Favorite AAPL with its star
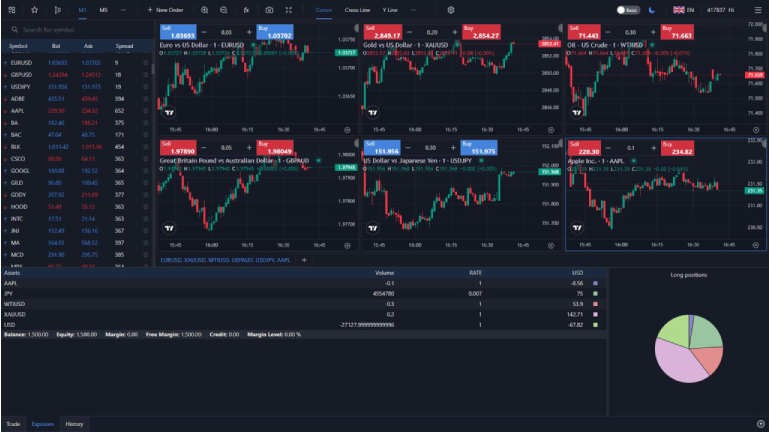The image size is (769, 432). pyautogui.click(x=146, y=111)
